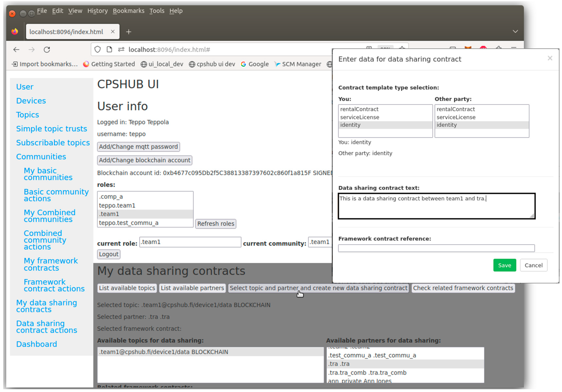Click the Refresh roles button

[x=215, y=224]
